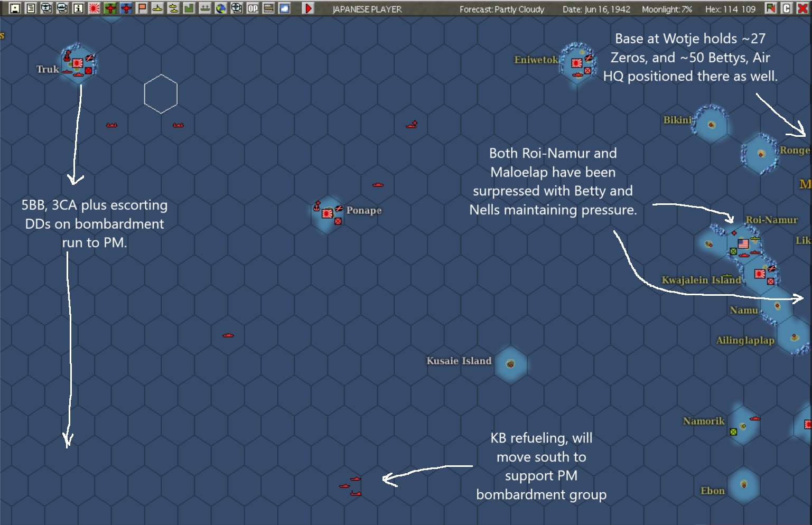Click the 'Hex: 114 109' coordinate readout

pyautogui.click(x=730, y=9)
